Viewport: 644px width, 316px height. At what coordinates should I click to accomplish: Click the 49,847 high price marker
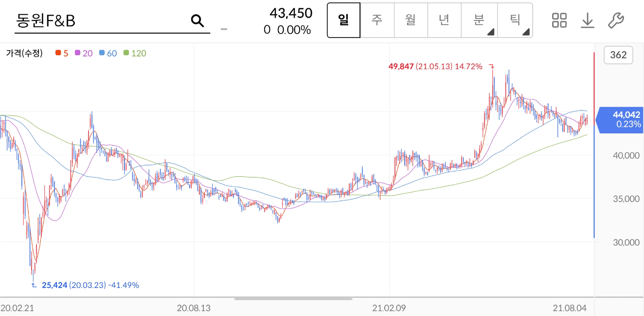click(400, 66)
